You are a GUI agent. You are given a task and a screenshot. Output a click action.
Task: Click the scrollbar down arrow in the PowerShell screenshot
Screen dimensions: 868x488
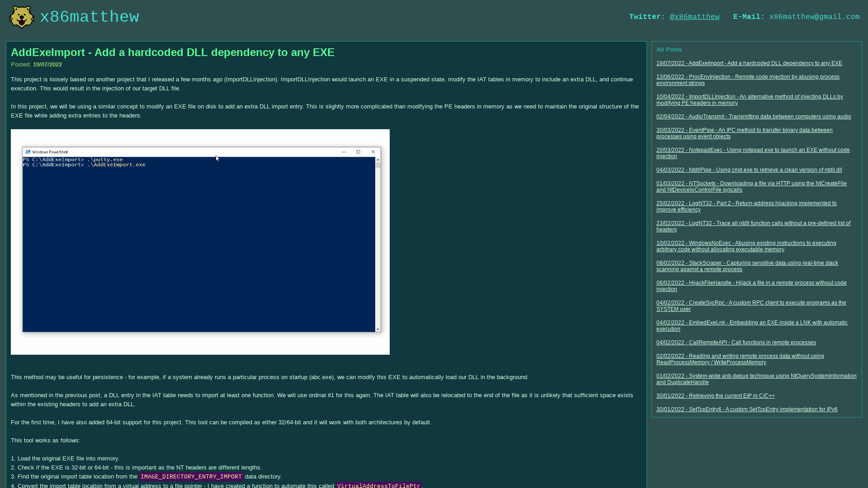click(x=377, y=329)
